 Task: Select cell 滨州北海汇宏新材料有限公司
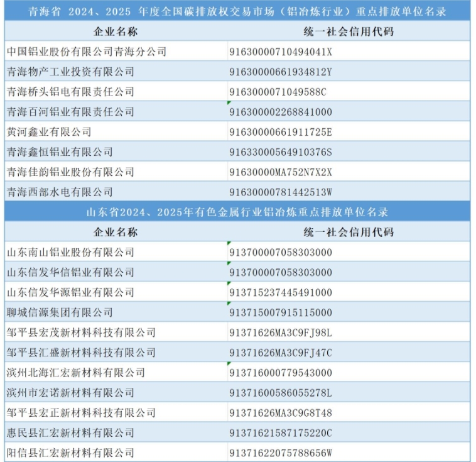[116, 372]
